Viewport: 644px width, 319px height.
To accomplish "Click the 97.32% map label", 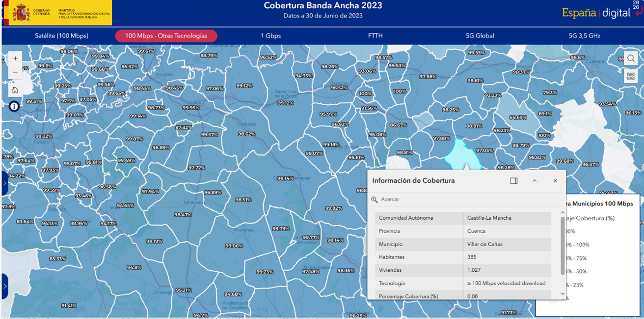I will [184, 127].
